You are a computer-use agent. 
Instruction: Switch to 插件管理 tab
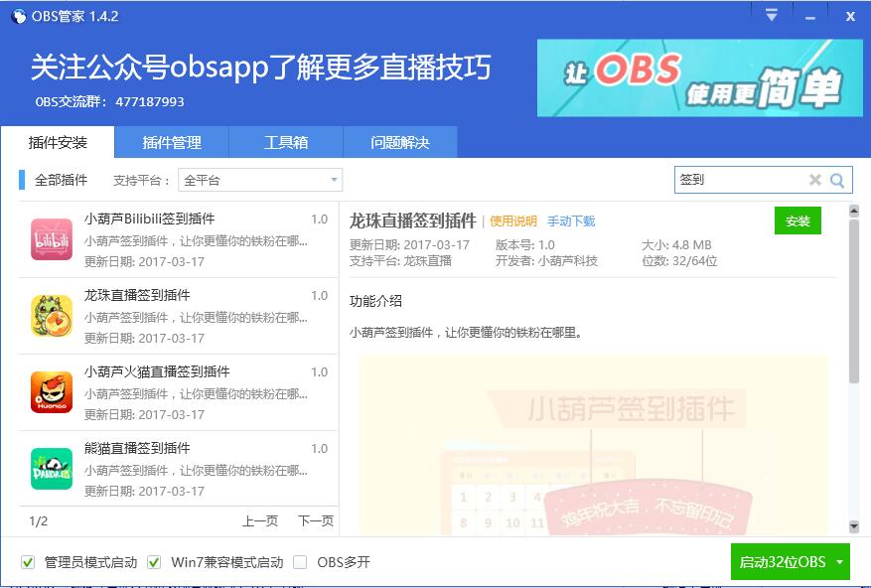point(172,142)
